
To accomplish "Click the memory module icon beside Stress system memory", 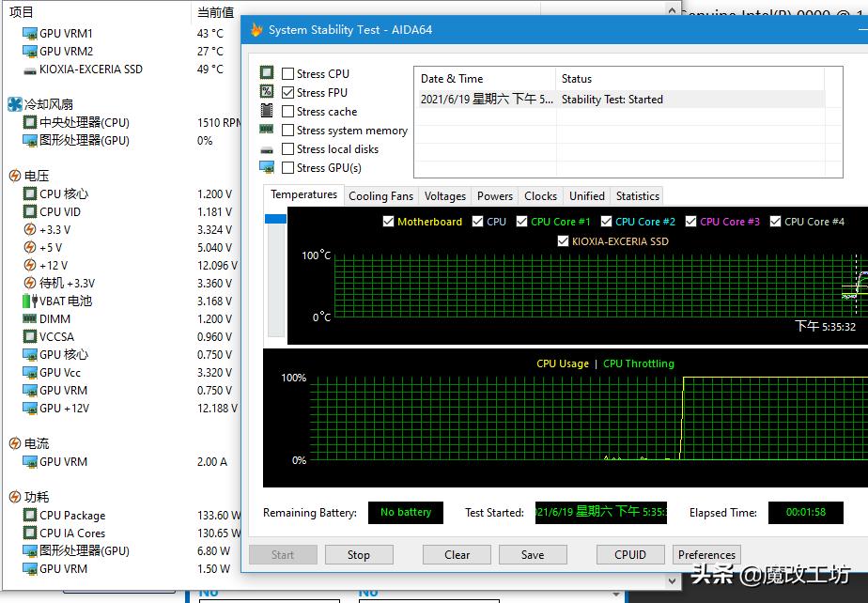I will coord(267,131).
